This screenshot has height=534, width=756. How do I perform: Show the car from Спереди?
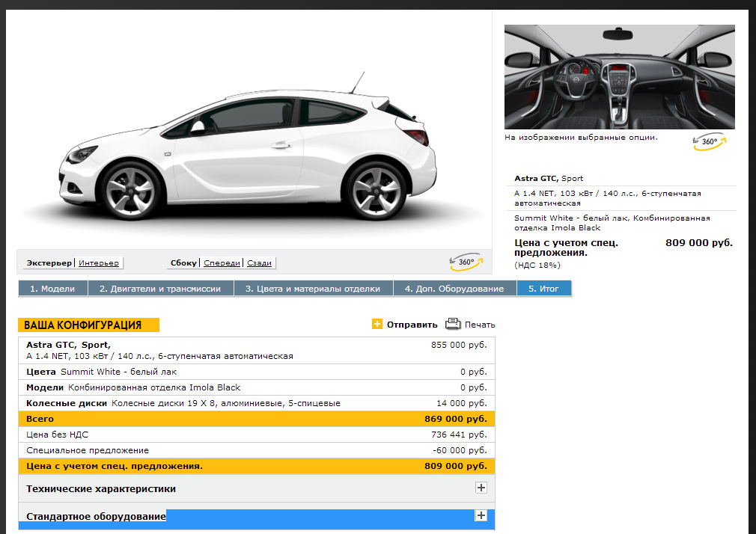[x=222, y=263]
